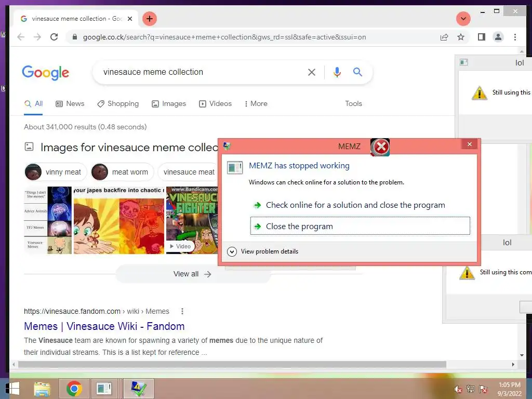Click muted volume tray icon
The width and height of the screenshot is (532, 399).
(458, 389)
